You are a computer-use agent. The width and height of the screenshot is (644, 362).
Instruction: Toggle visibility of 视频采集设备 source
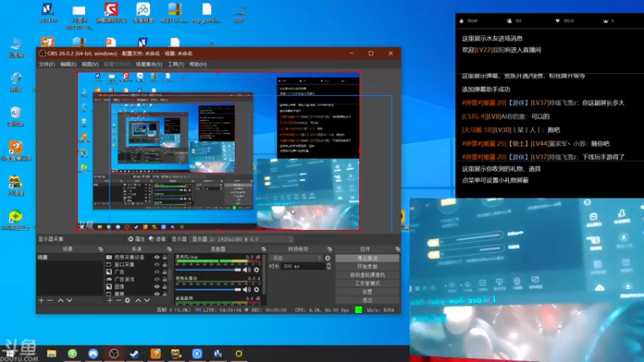[156, 257]
